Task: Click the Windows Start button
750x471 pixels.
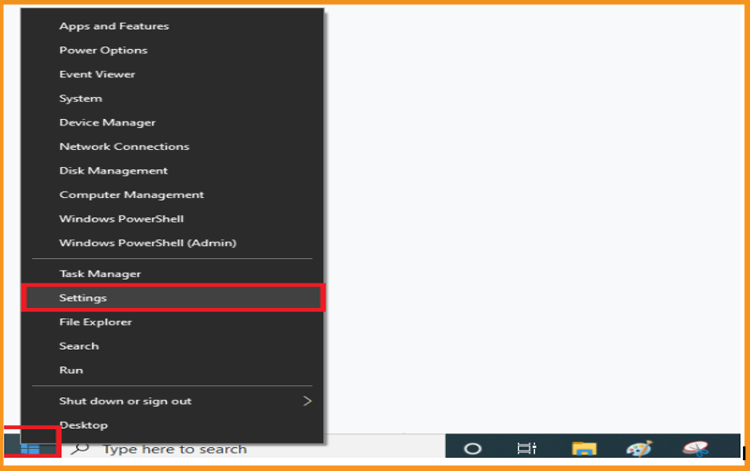Action: (x=30, y=449)
